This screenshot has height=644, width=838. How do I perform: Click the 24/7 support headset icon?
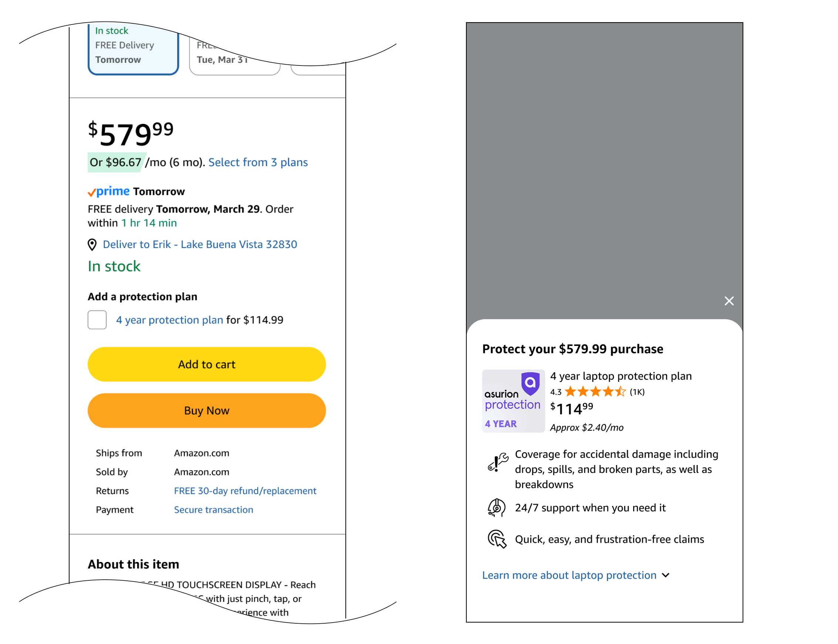pyautogui.click(x=496, y=508)
